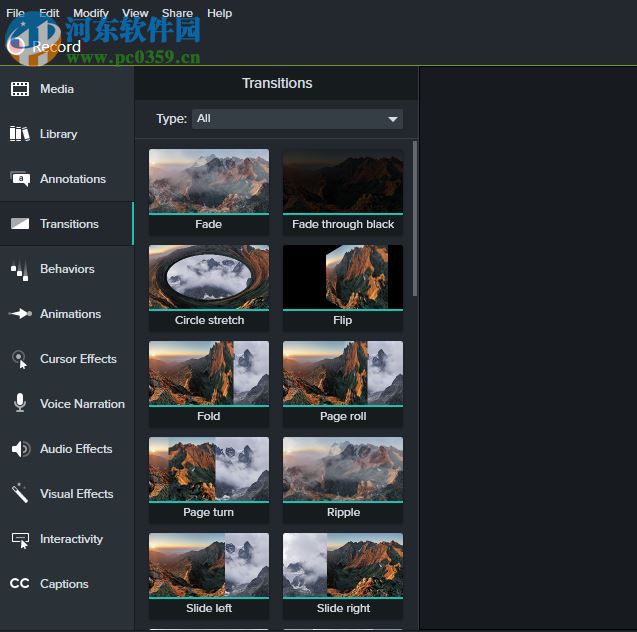Image resolution: width=637 pixels, height=632 pixels.
Task: Open the Modify menu
Action: tap(91, 13)
